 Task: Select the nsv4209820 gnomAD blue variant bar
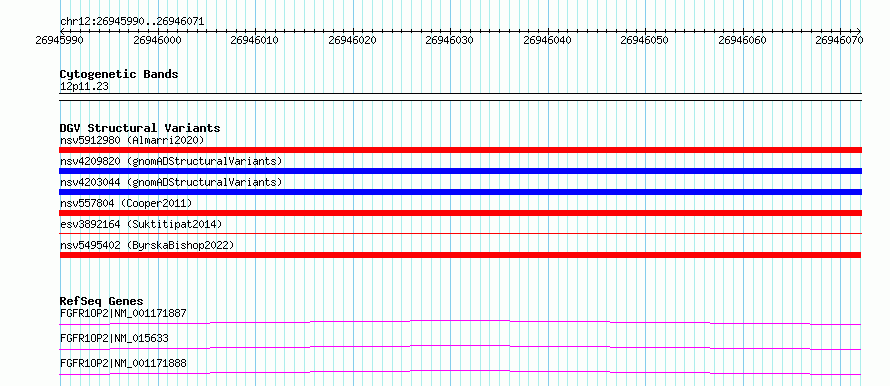pos(460,171)
